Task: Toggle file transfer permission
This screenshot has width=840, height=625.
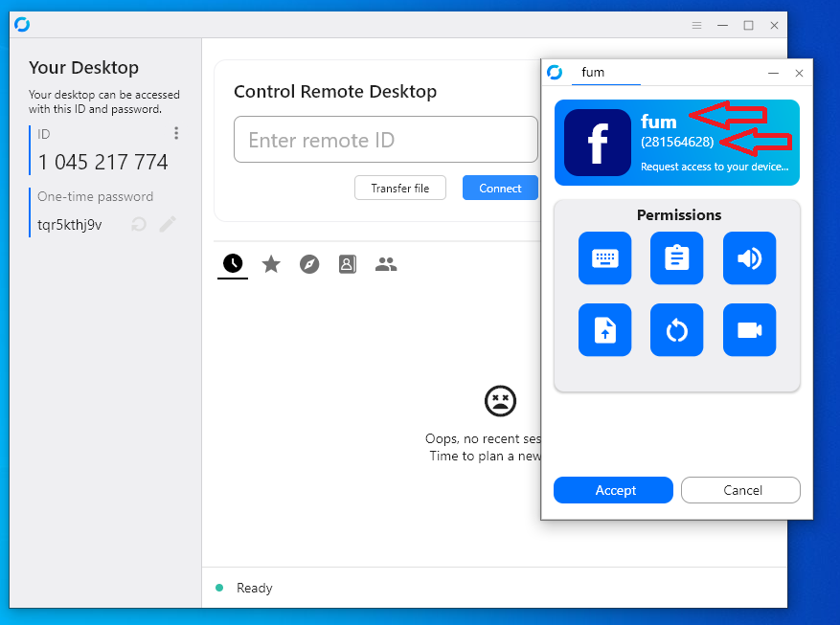Action: (x=604, y=329)
